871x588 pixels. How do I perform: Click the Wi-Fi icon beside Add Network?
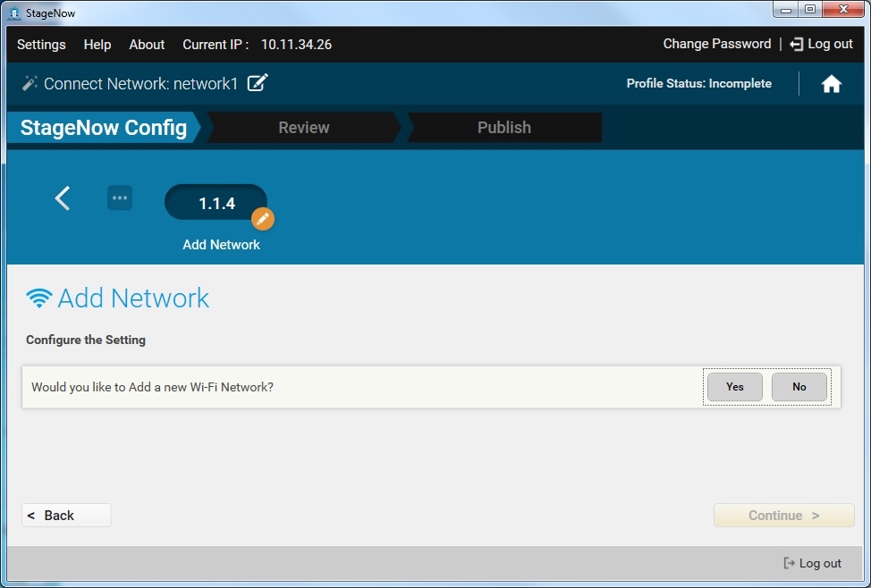39,298
